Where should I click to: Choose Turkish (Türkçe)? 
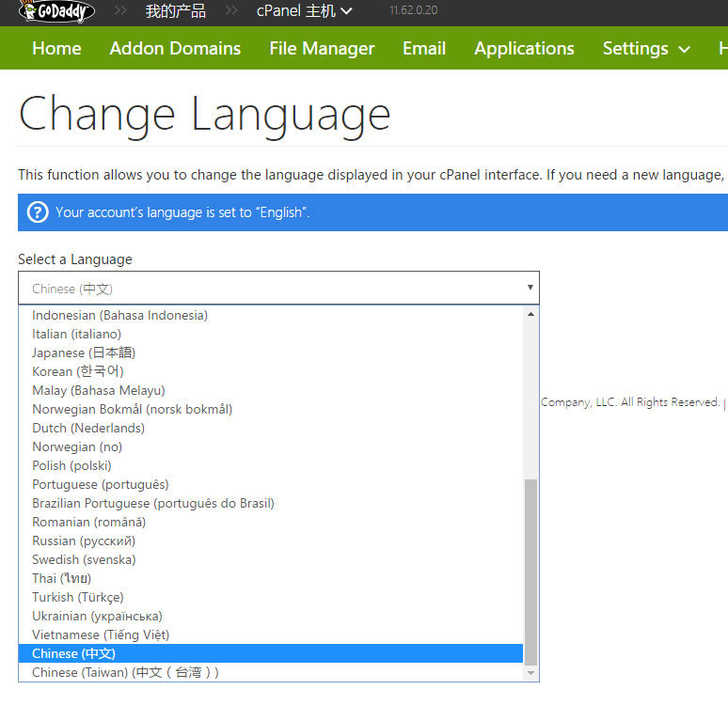pyautogui.click(x=271, y=597)
